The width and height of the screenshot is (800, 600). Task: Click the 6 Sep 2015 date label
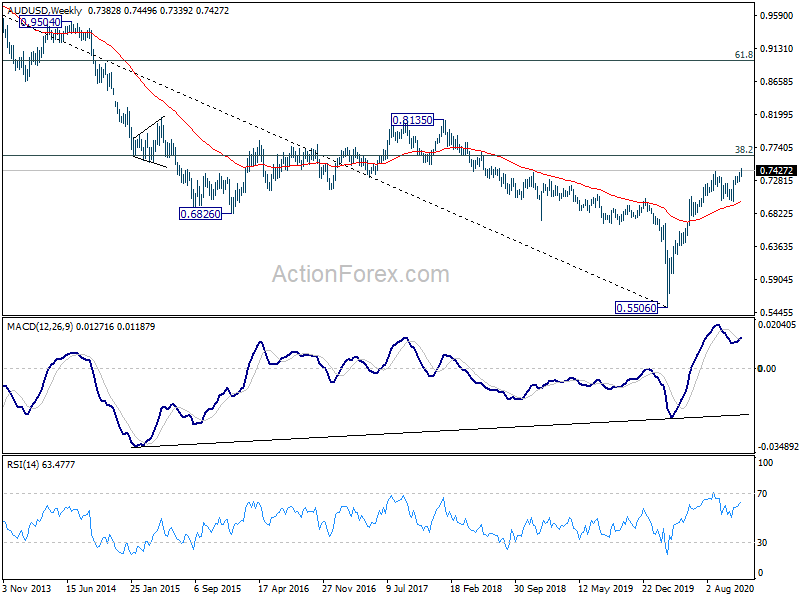click(218, 588)
